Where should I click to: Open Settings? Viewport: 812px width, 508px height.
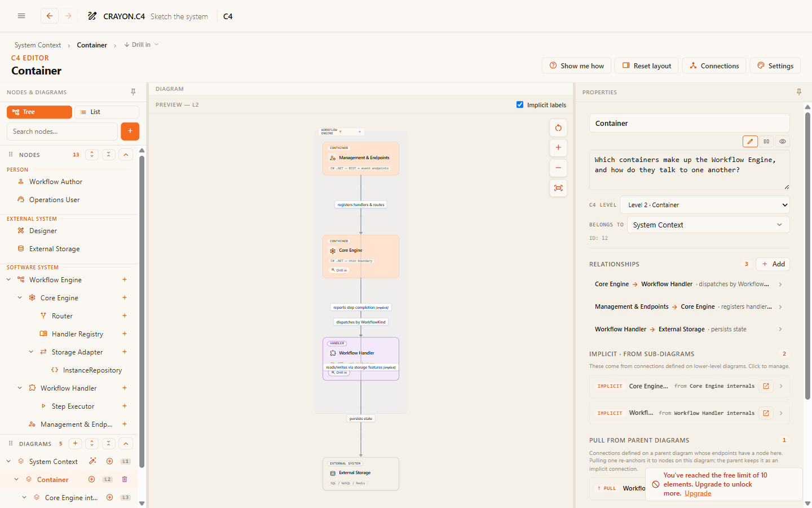(x=775, y=65)
